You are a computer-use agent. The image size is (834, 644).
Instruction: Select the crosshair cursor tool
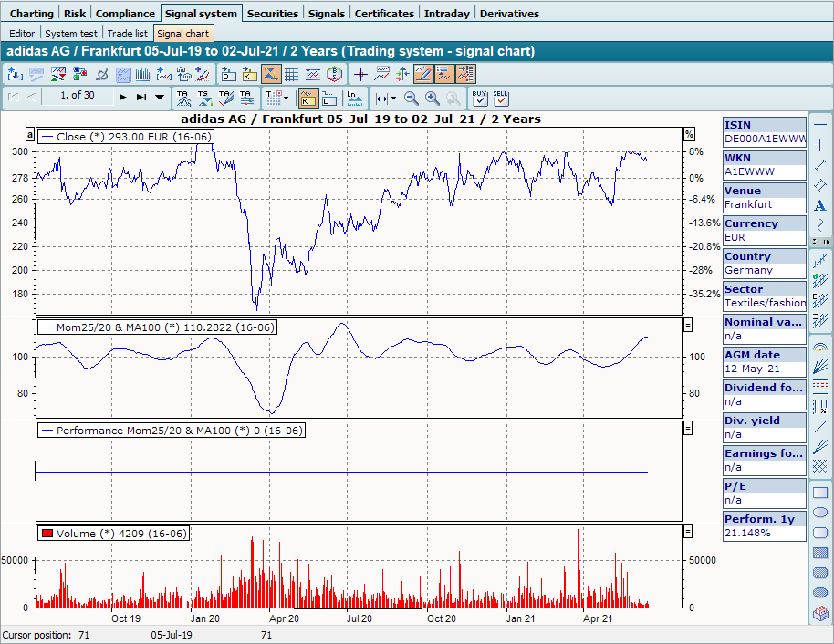pos(360,75)
